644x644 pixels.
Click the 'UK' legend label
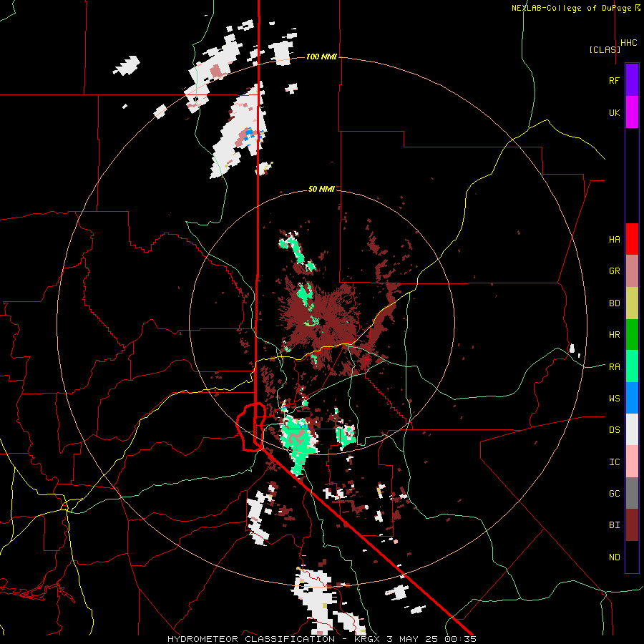click(x=614, y=112)
